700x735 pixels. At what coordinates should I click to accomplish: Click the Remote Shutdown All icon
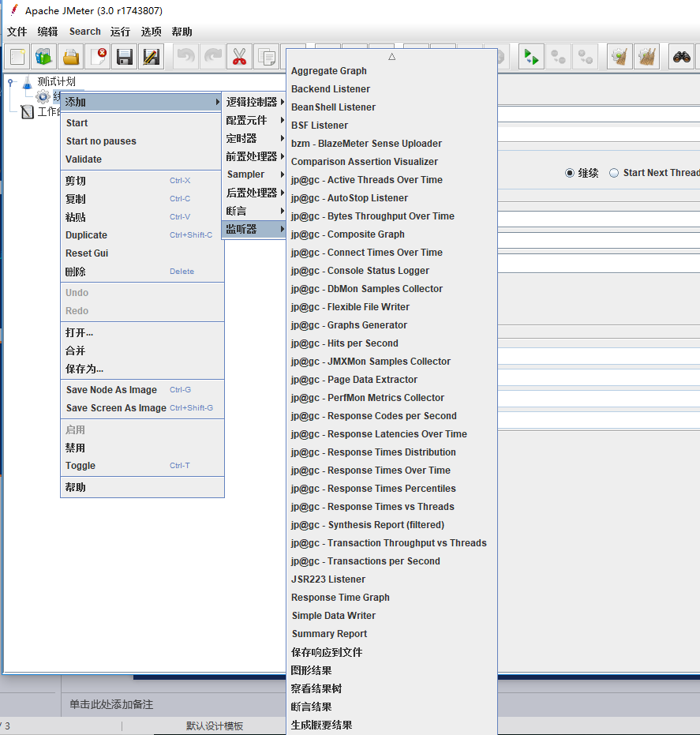[586, 57]
